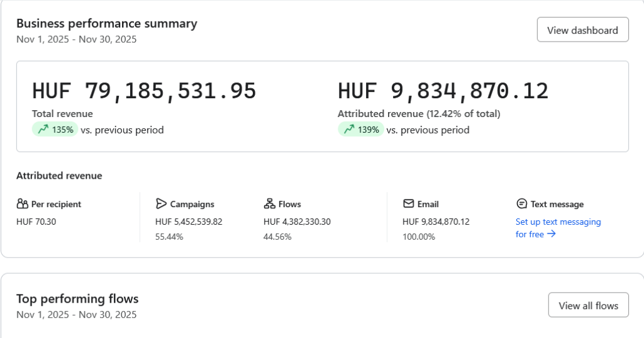This screenshot has height=338, width=644.
Task: Click the trend arrow icon beside 135%
Action: [x=43, y=130]
